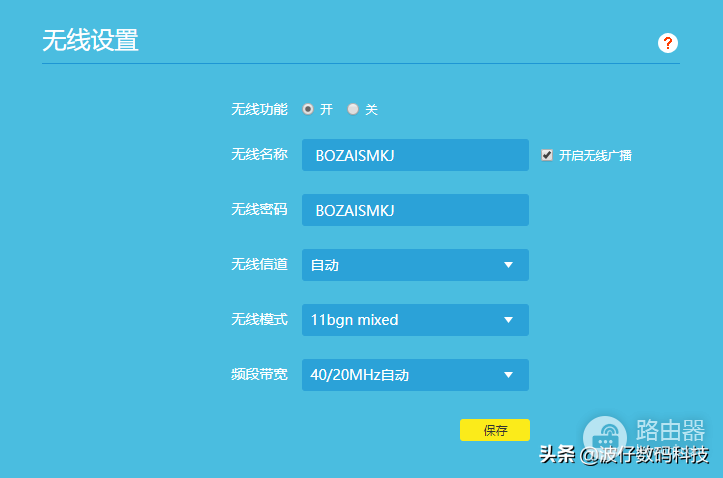Click the 开启无线广播 label text
Screen dimensions: 723x478
(595, 156)
